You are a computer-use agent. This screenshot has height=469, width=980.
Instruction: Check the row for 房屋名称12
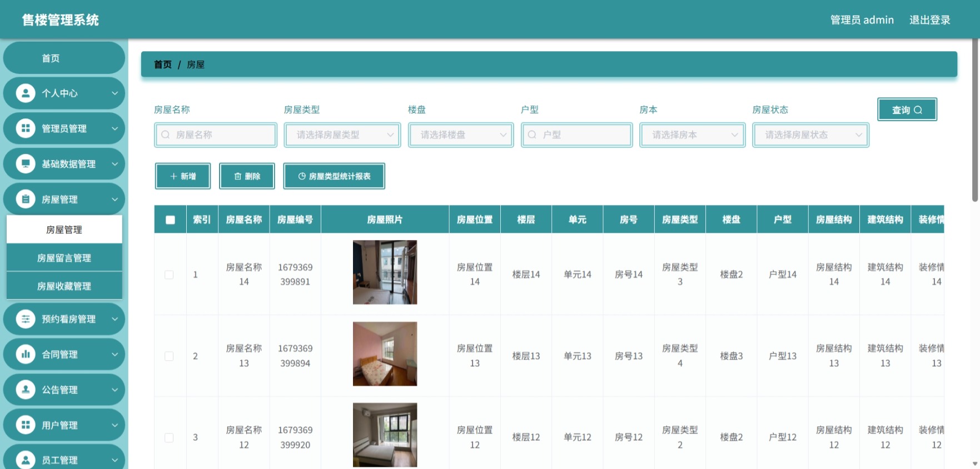(x=169, y=438)
